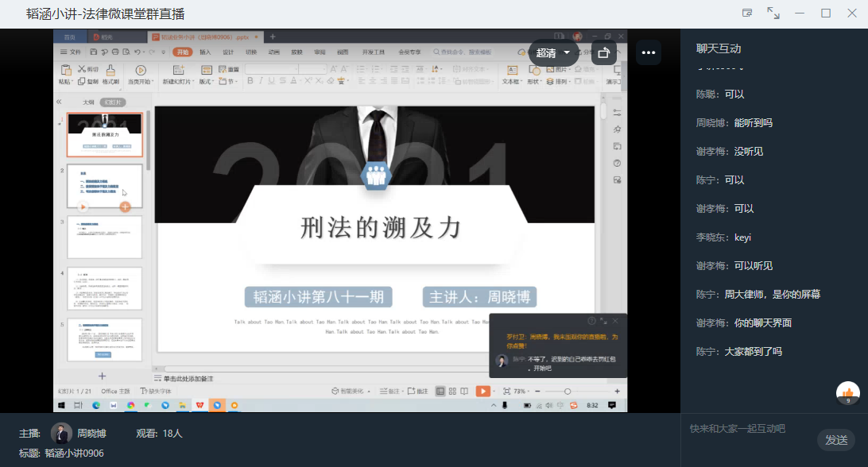Image resolution: width=868 pixels, height=467 pixels.
Task: Open the font name combo box
Action: click(272, 68)
